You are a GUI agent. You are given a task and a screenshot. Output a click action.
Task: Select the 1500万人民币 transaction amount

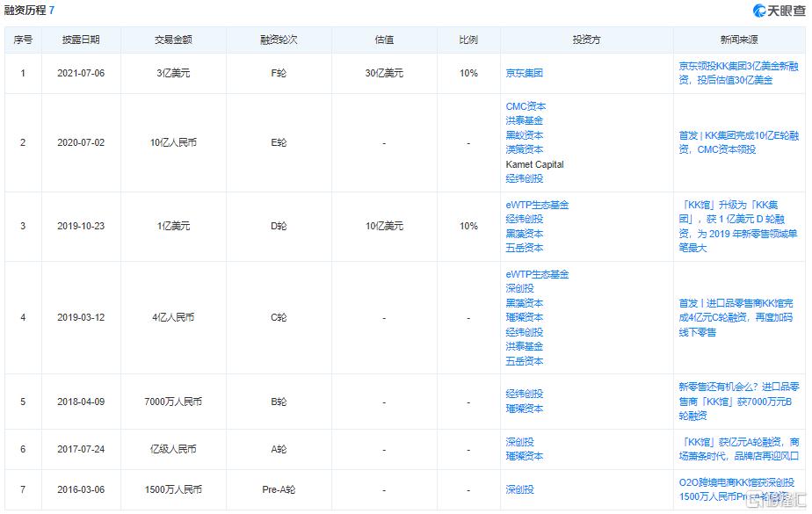pyautogui.click(x=173, y=489)
